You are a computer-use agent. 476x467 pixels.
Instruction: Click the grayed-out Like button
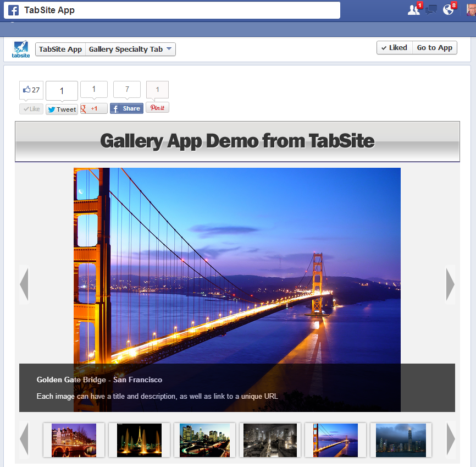tap(31, 109)
